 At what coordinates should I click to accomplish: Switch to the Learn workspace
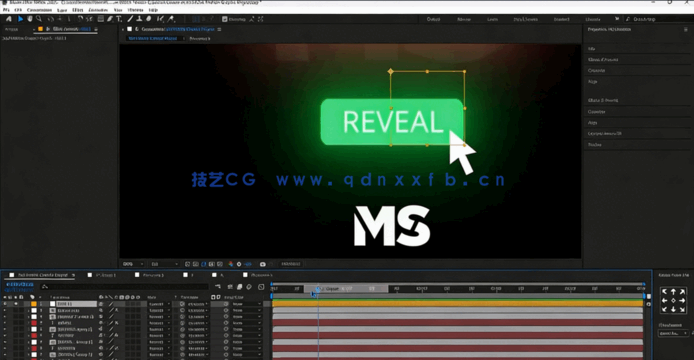[x=492, y=19]
